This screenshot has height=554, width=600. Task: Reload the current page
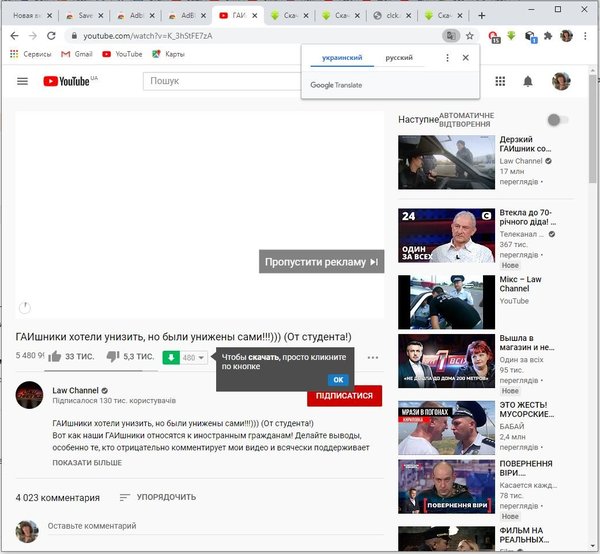(x=51, y=36)
